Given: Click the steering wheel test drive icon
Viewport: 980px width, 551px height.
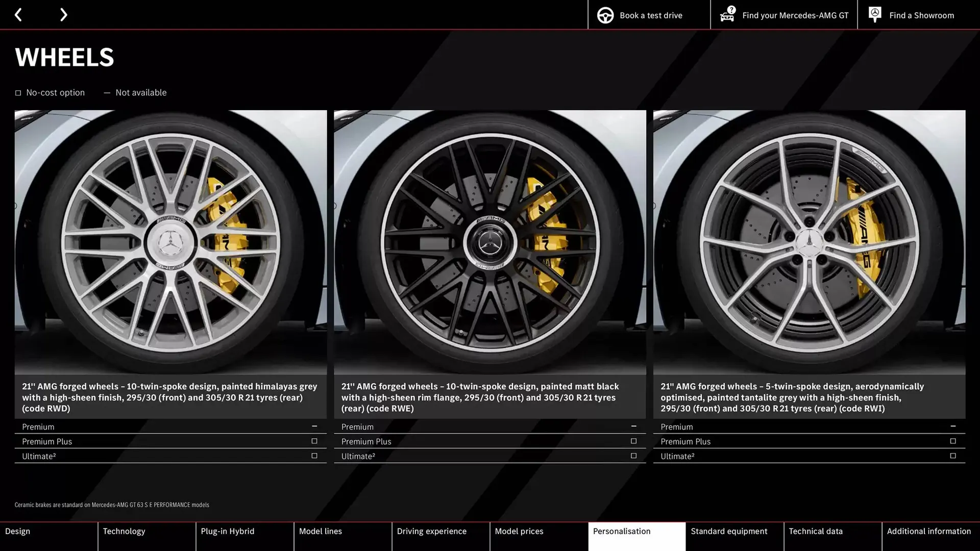Looking at the screenshot, I should [605, 15].
